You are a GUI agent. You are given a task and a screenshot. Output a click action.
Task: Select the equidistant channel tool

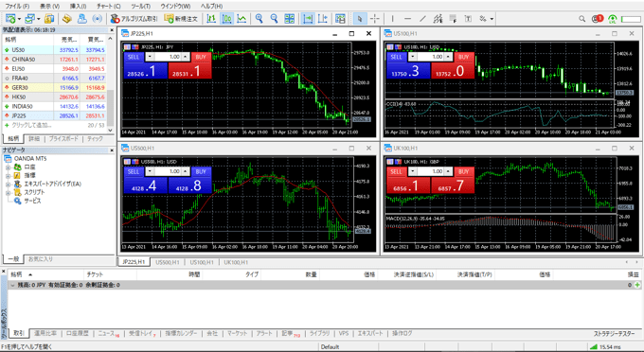click(438, 19)
